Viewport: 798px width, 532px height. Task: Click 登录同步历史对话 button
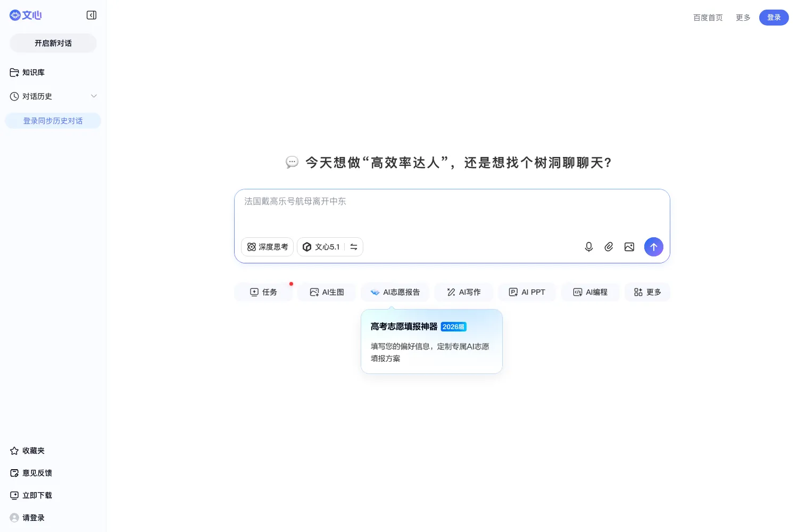53,121
